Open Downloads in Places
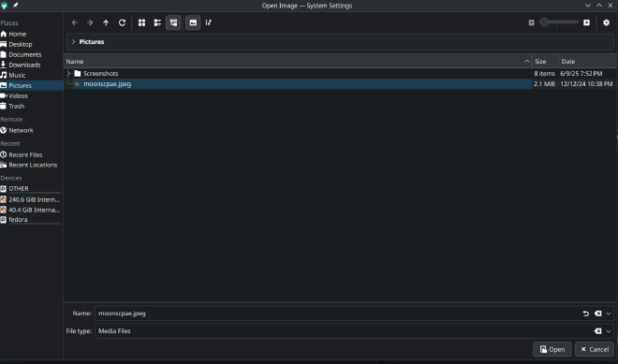The image size is (618, 364). tap(32, 65)
